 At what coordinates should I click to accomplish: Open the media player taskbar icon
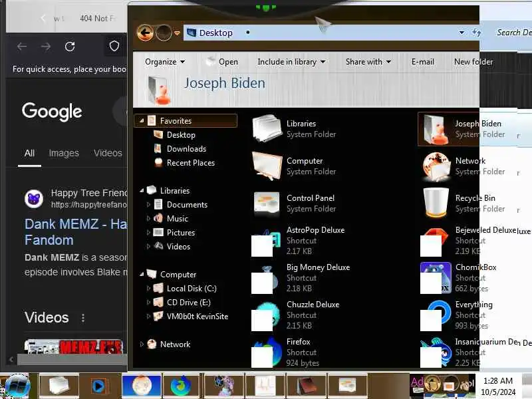tap(99, 386)
